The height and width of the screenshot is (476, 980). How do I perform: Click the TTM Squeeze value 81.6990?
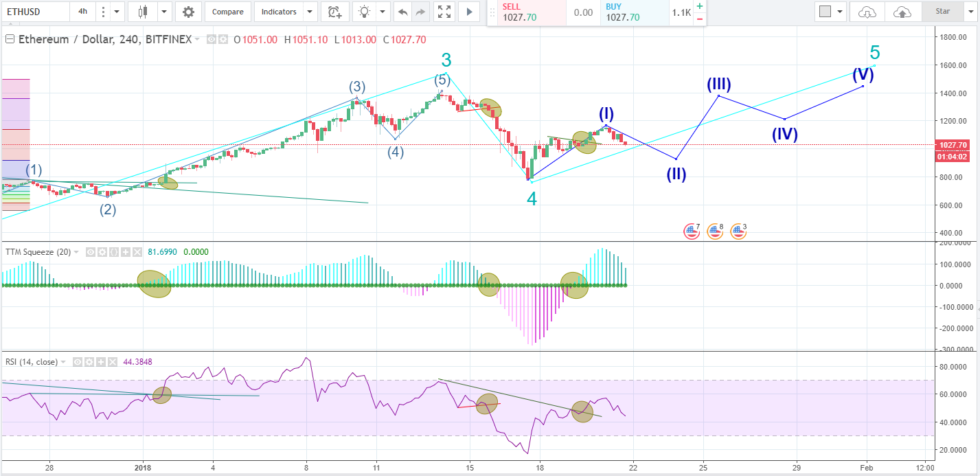(x=163, y=252)
